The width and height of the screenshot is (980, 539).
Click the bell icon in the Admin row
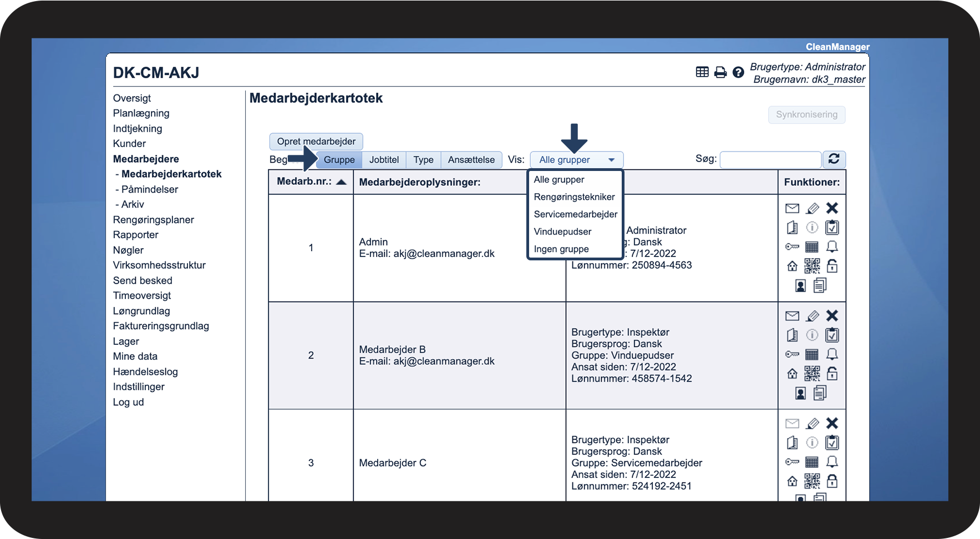point(832,246)
